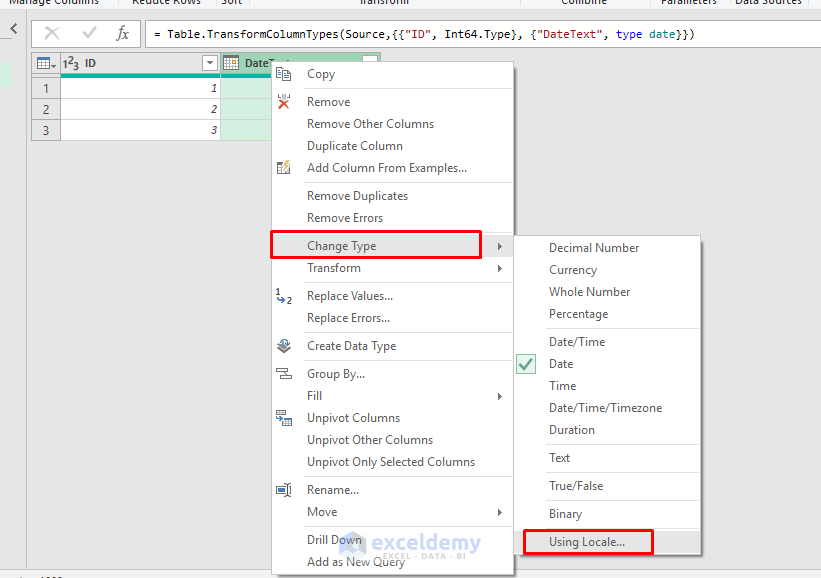Select row 3 header
This screenshot has width=821, height=578.
point(46,130)
